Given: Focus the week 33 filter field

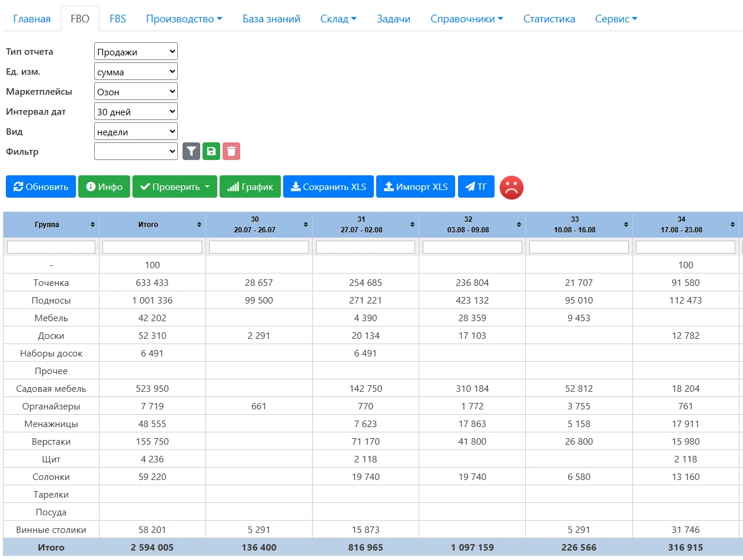Looking at the screenshot, I should coord(579,247).
